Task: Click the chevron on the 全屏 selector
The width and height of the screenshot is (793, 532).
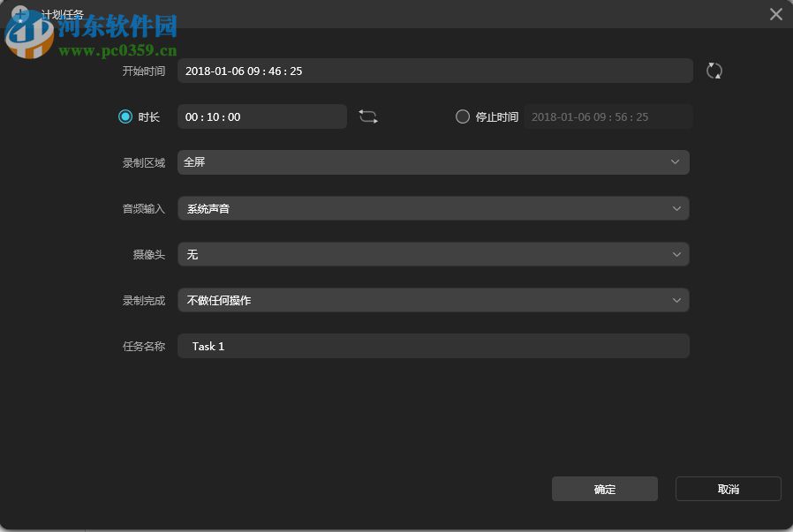Action: click(676, 162)
